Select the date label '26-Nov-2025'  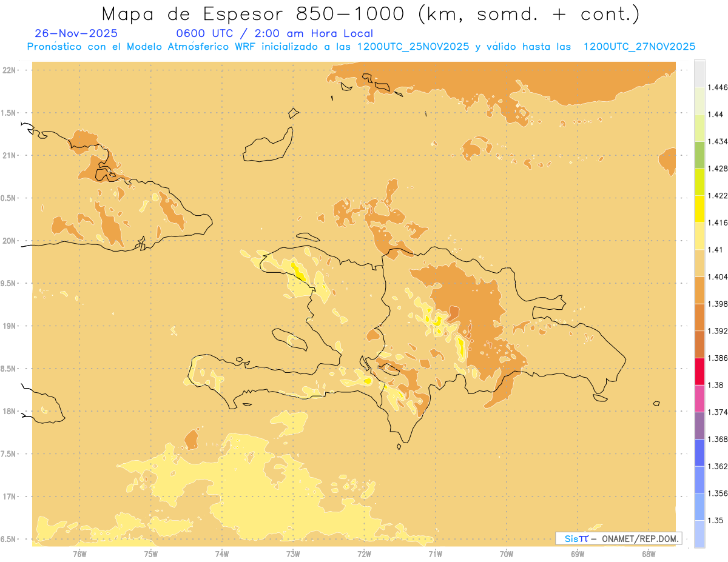(x=76, y=34)
